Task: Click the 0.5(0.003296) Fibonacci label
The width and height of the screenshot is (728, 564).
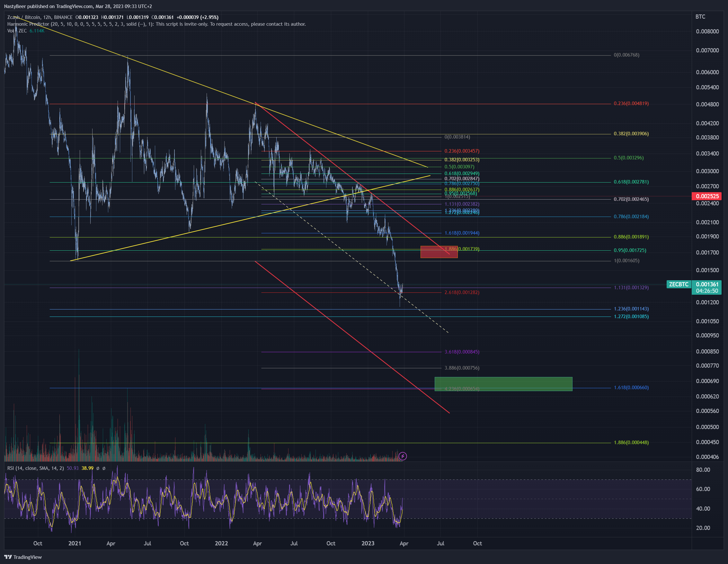Action: [x=629, y=158]
